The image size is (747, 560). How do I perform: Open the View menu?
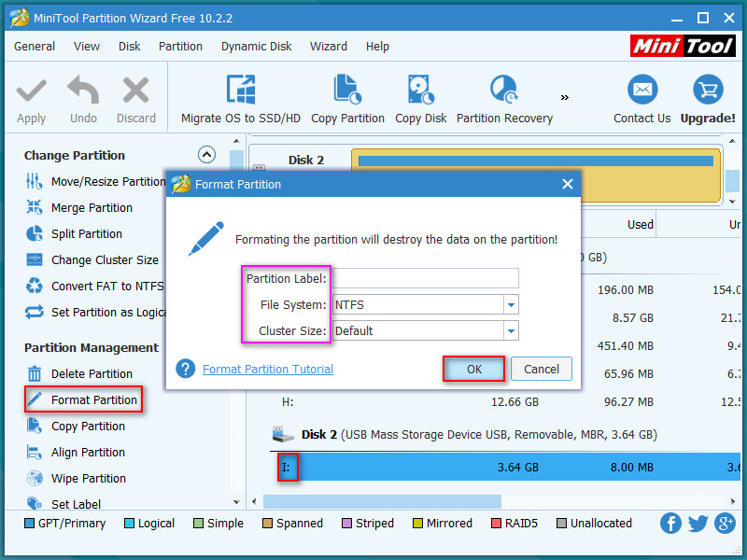[x=87, y=46]
